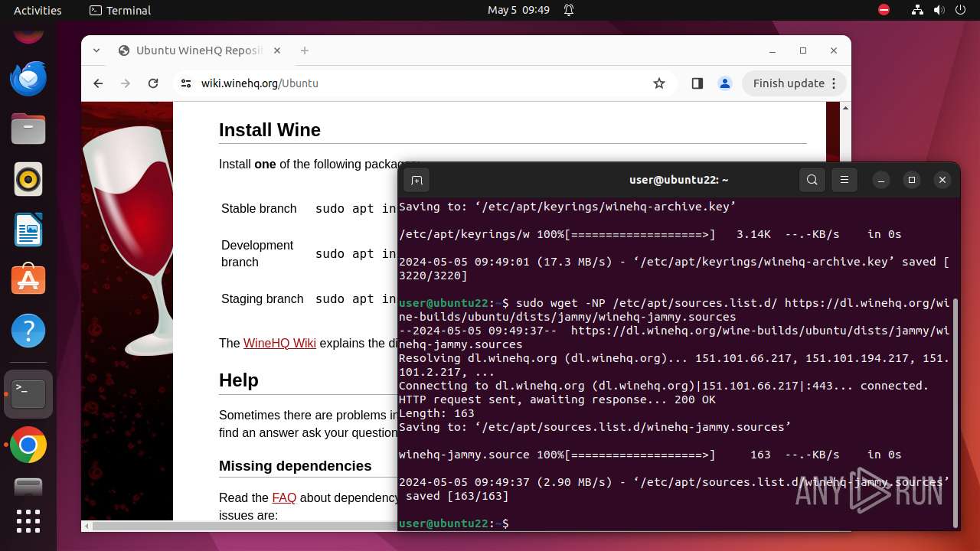Open the terminal hamburger menu
980x551 pixels.
pyautogui.click(x=844, y=180)
